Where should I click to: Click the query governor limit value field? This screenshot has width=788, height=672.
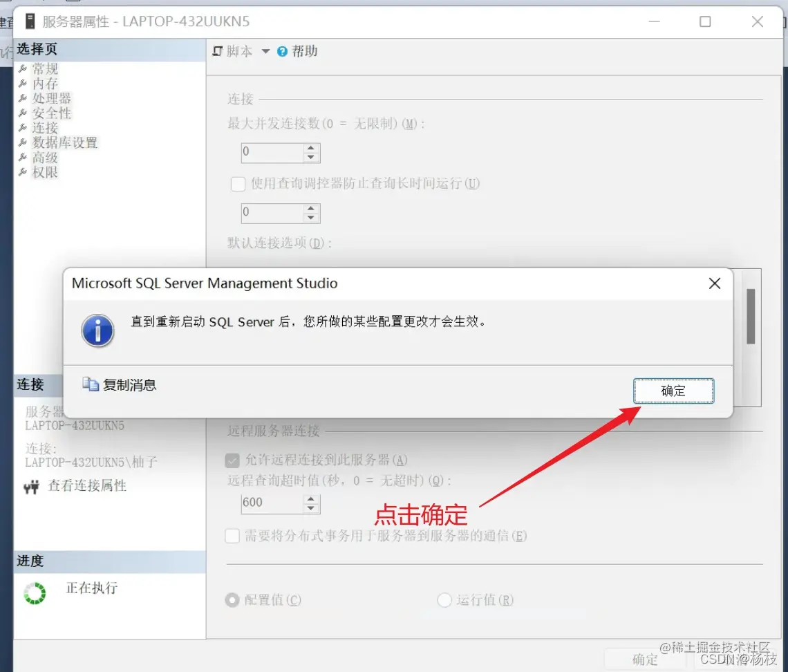(272, 213)
